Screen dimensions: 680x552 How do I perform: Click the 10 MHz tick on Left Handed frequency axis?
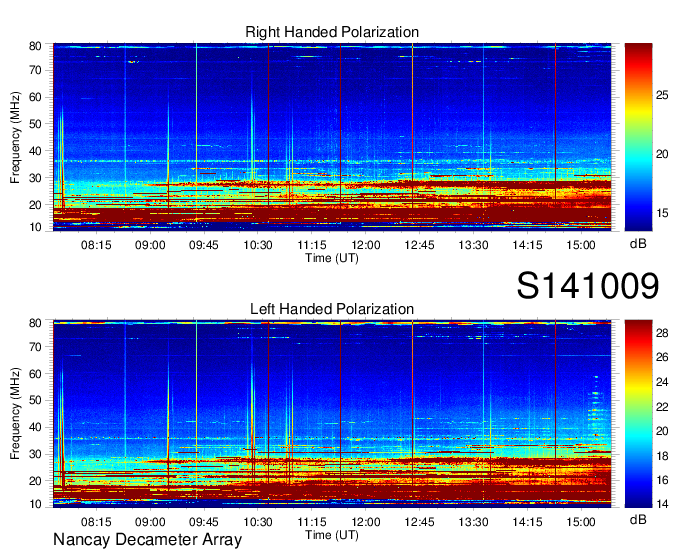coord(35,504)
